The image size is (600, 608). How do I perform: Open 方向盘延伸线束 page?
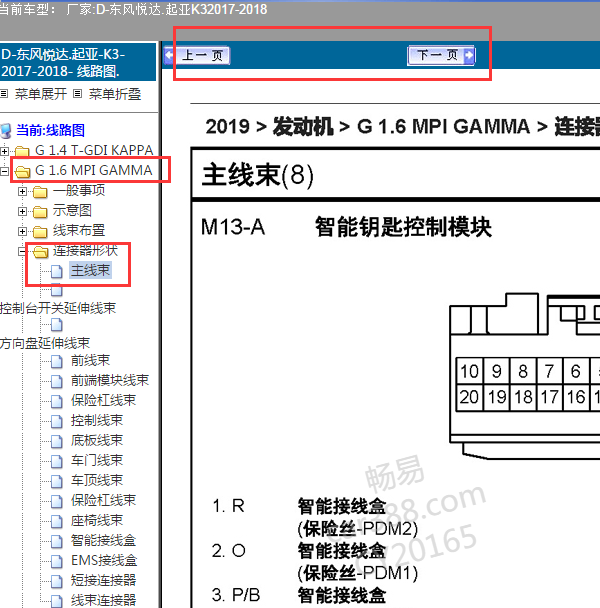click(x=45, y=343)
